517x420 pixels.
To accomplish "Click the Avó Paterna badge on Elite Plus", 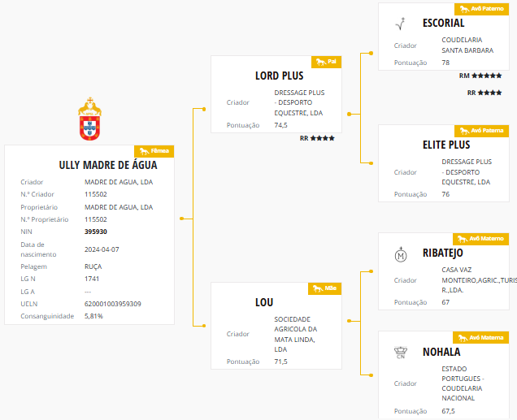I will [481, 130].
